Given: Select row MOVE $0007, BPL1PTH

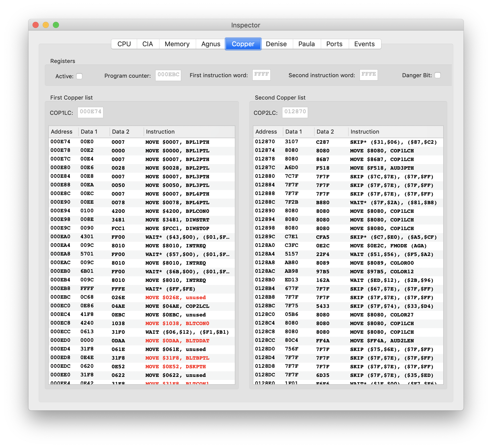Looking at the screenshot, I should click(142, 142).
